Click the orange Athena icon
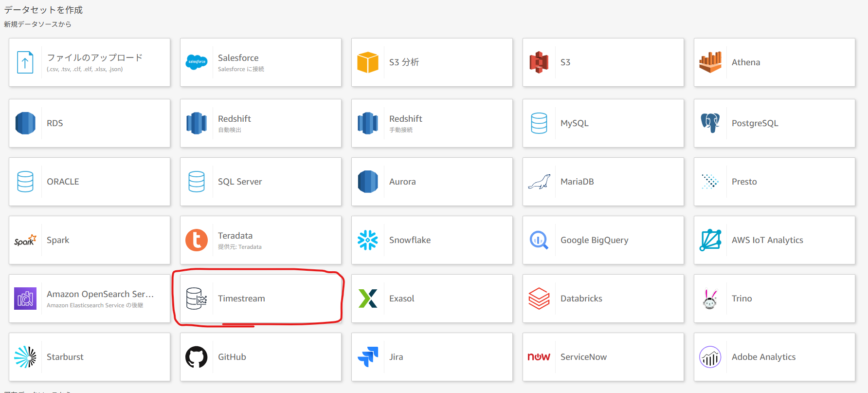This screenshot has width=868, height=393. click(710, 62)
